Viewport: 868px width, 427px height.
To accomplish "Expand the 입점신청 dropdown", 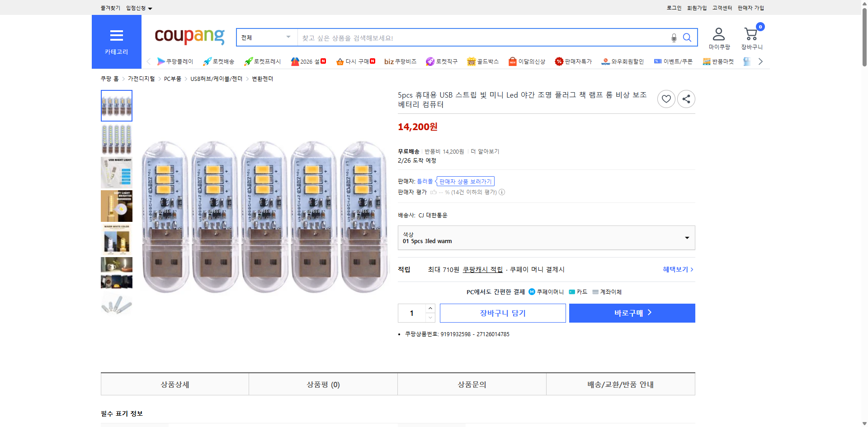I will (137, 8).
